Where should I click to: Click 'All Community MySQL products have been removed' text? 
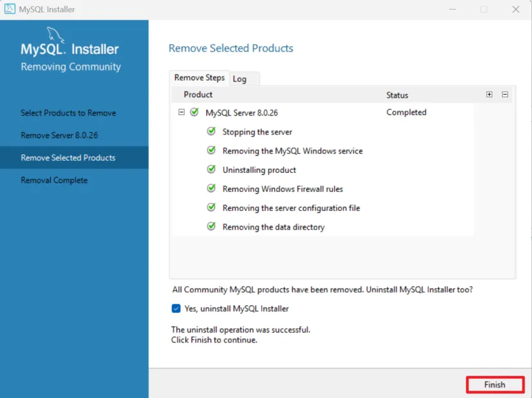(267, 289)
